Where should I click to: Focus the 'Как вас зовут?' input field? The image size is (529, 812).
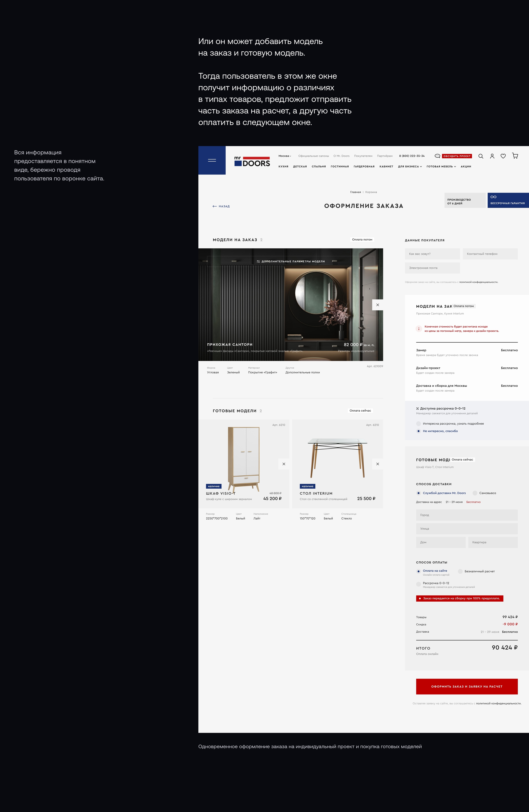[432, 254]
